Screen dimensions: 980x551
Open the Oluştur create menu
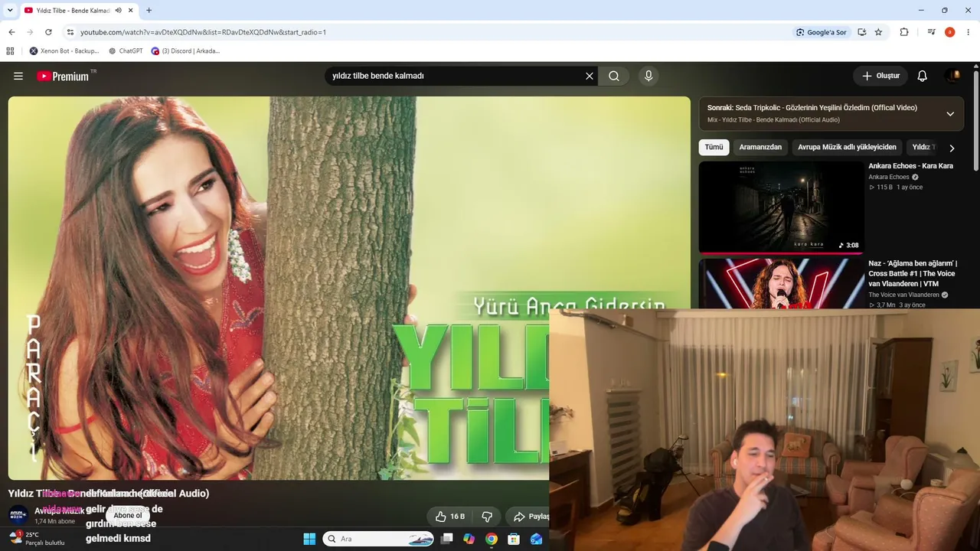point(880,76)
